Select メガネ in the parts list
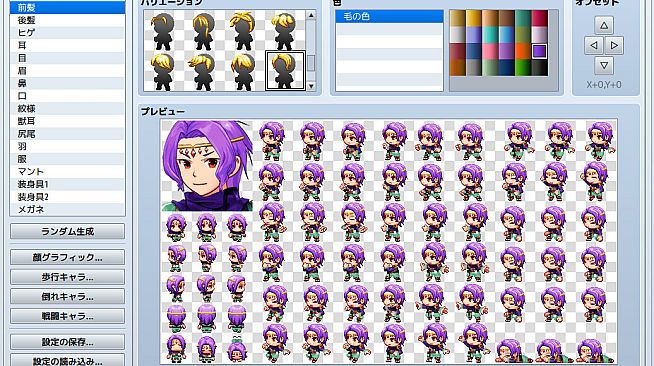The height and width of the screenshot is (366, 654). tap(67, 209)
